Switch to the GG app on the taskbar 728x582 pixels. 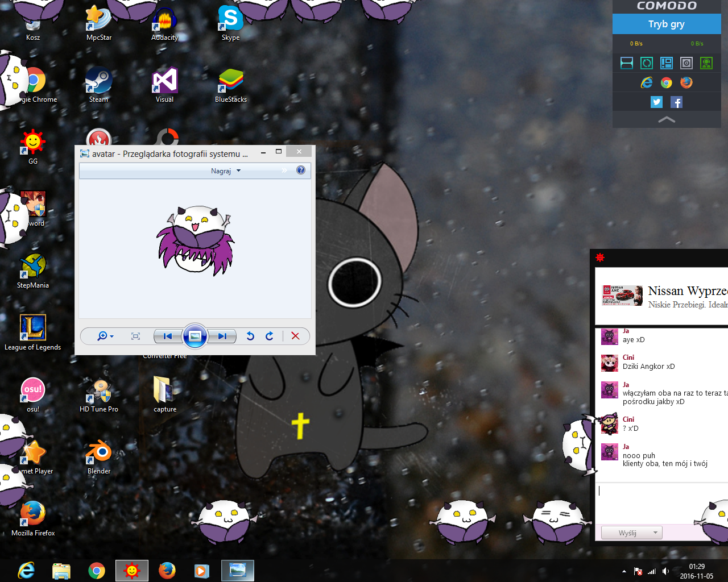(x=132, y=570)
